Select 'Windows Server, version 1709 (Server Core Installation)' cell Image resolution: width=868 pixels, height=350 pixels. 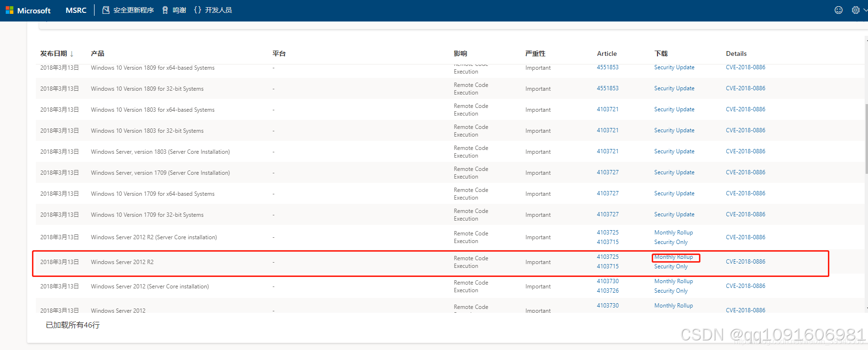click(x=160, y=173)
